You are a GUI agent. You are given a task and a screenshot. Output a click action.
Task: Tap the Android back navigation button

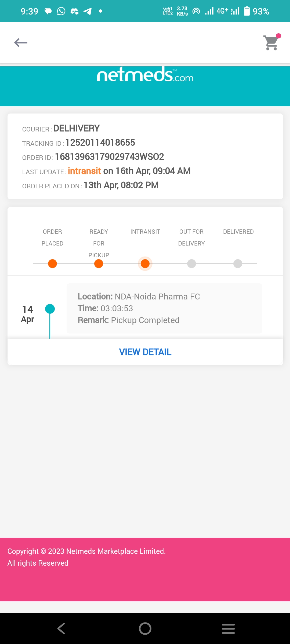[61, 628]
